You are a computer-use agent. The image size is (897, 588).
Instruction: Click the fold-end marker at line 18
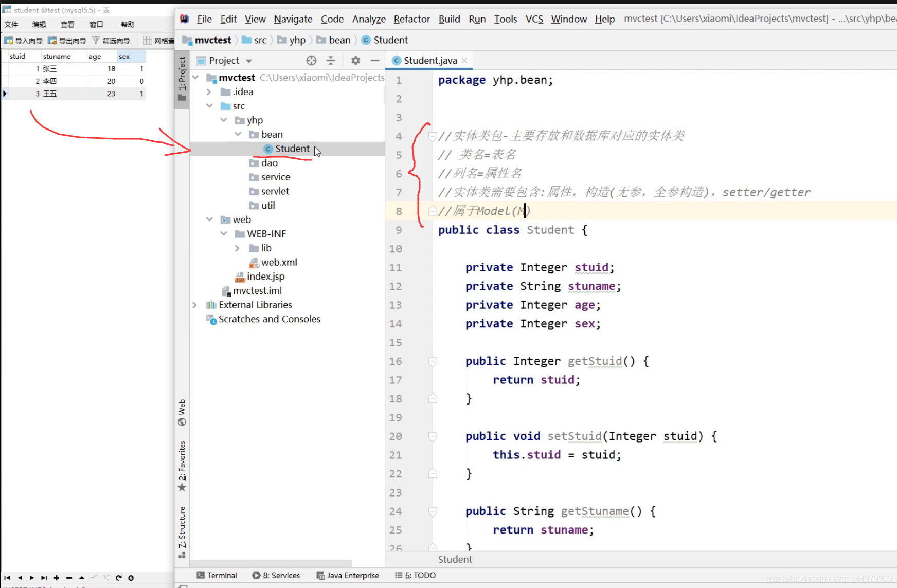tap(433, 399)
